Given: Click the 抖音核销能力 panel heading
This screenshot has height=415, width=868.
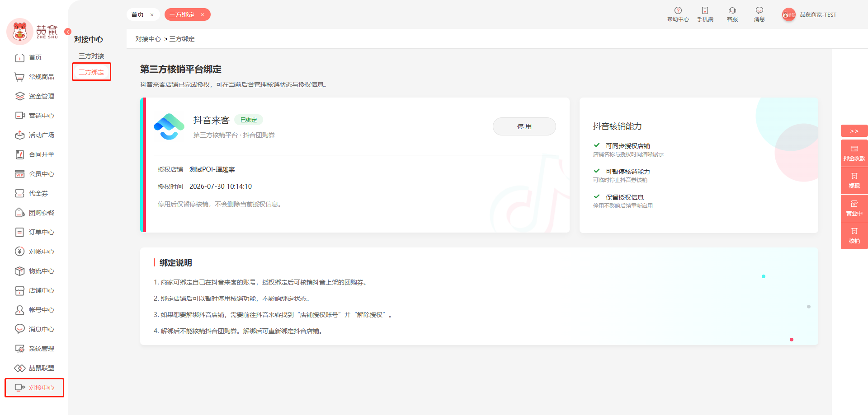Looking at the screenshot, I should (618, 126).
